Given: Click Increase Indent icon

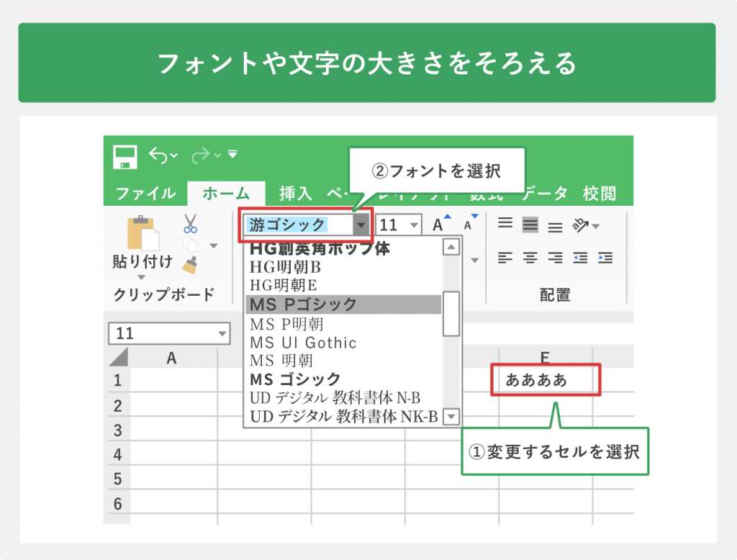Looking at the screenshot, I should pyautogui.click(x=605, y=258).
